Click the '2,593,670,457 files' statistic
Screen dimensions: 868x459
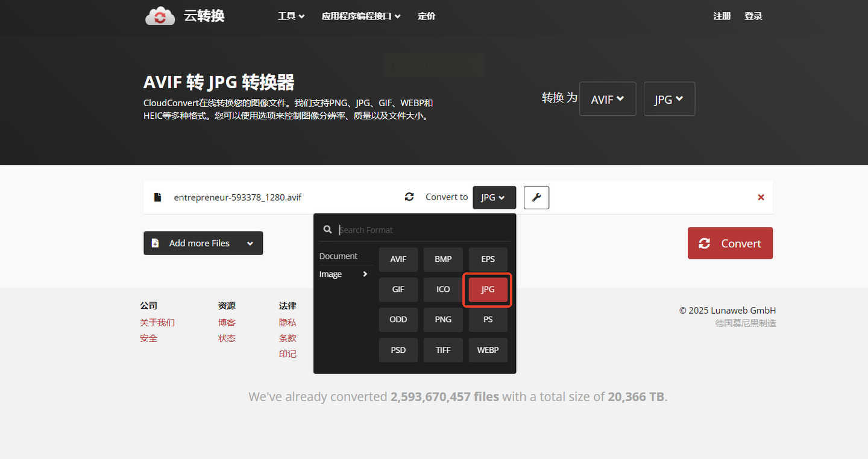coord(445,397)
